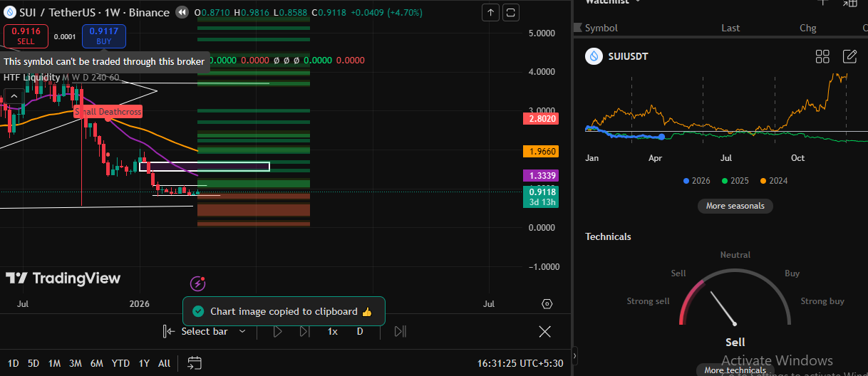The image size is (868, 376).
Task: Jump to real-time with skip-to-end icon
Action: coord(400,331)
